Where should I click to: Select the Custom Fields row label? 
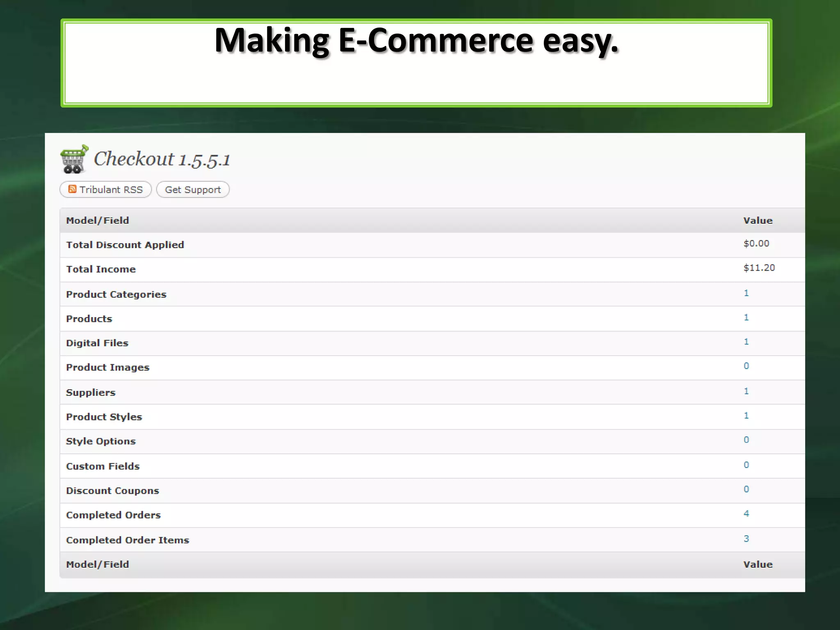tap(103, 466)
